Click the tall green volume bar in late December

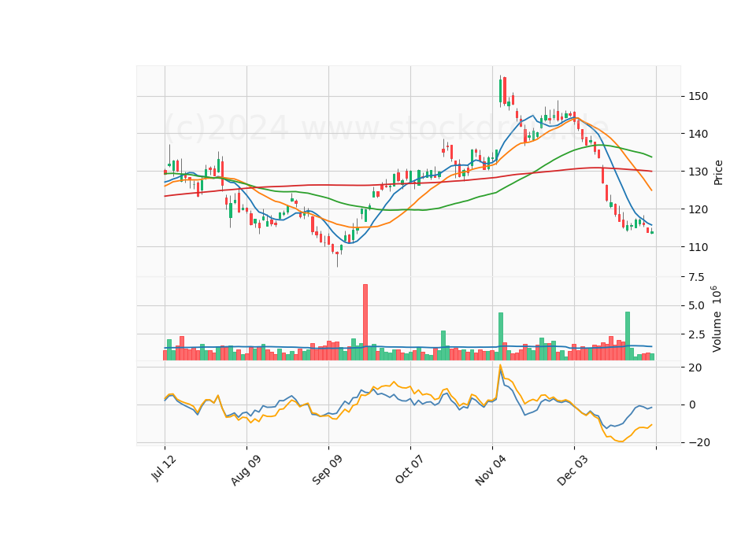(628, 336)
